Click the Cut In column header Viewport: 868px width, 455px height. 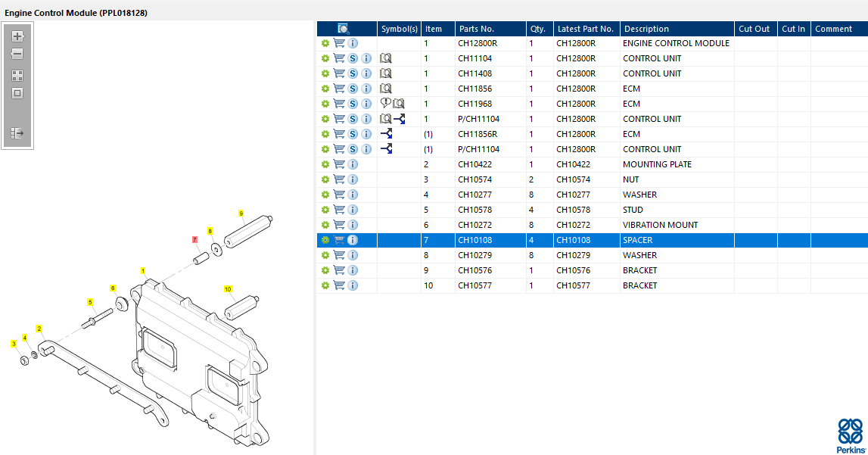(794, 29)
